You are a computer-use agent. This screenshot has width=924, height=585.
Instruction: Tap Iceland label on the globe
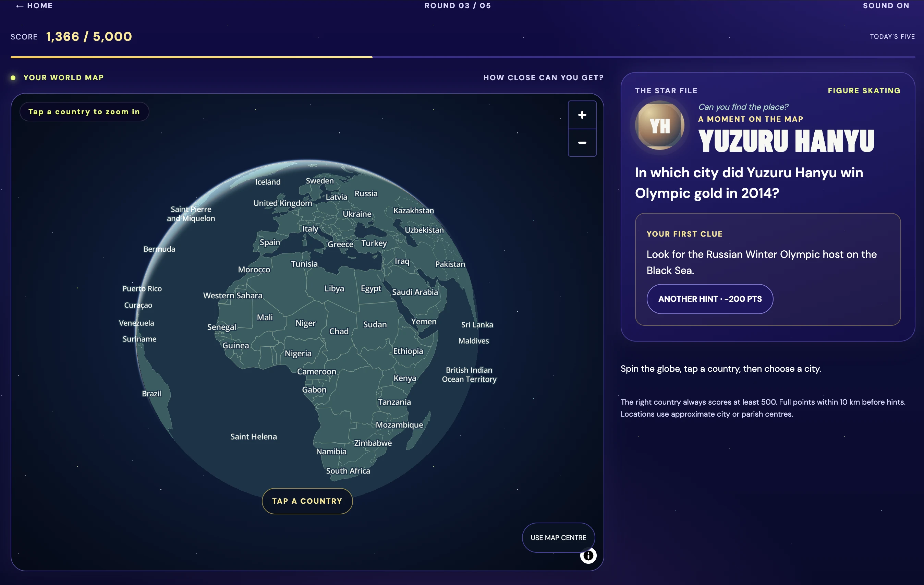pyautogui.click(x=267, y=182)
